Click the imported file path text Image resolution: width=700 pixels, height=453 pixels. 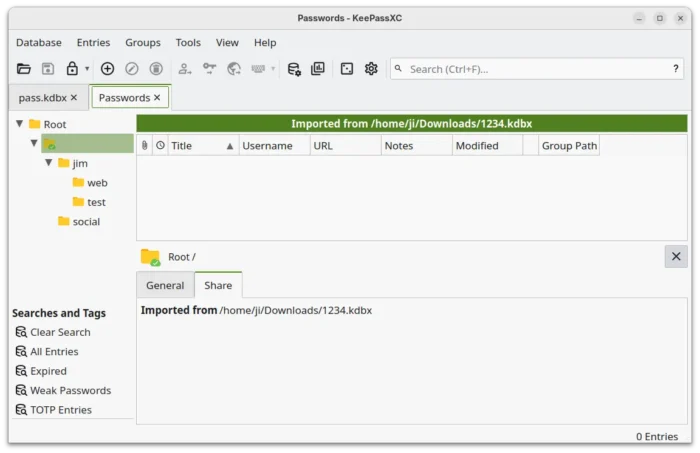coord(296,311)
